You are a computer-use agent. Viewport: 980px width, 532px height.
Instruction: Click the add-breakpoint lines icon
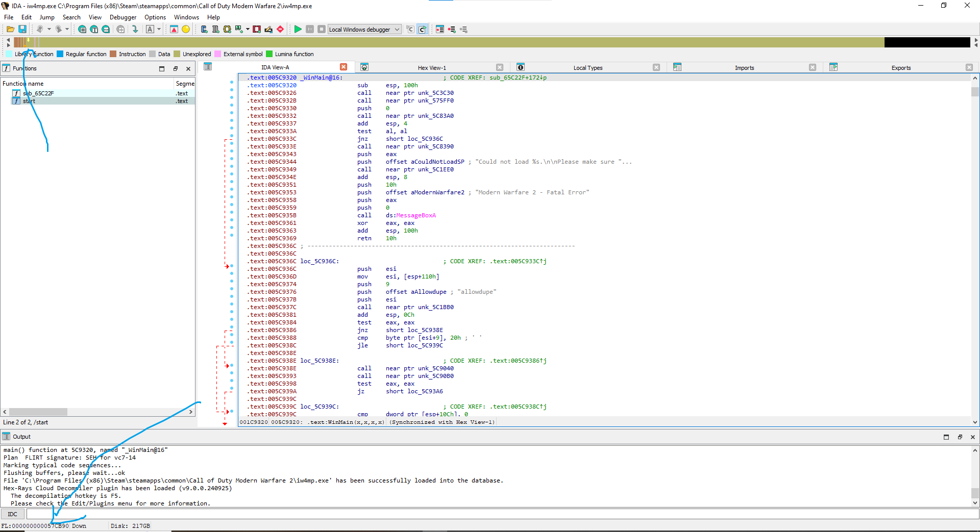(x=452, y=29)
